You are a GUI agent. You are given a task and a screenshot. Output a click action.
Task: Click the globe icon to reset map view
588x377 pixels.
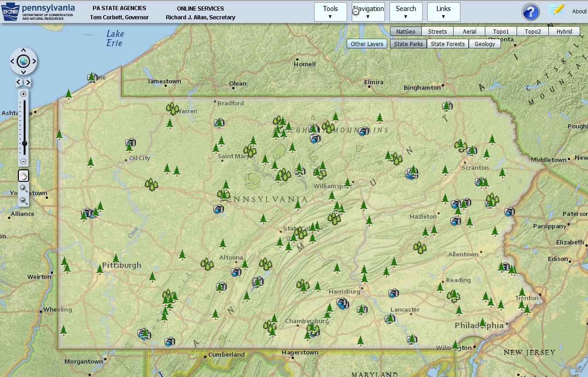click(x=23, y=60)
